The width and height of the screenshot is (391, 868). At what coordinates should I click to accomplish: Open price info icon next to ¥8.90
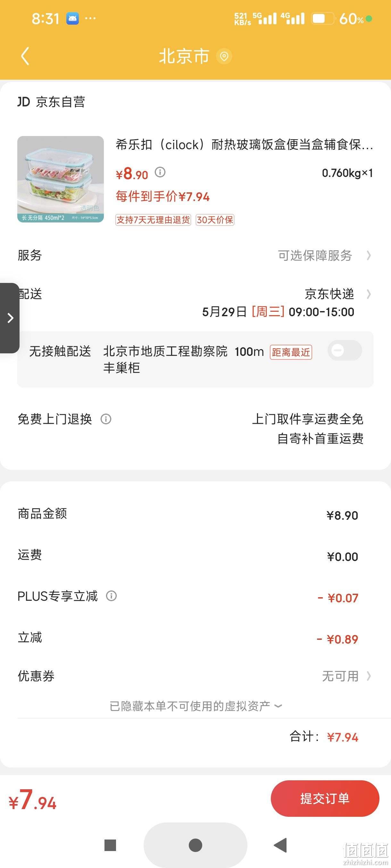coord(160,172)
